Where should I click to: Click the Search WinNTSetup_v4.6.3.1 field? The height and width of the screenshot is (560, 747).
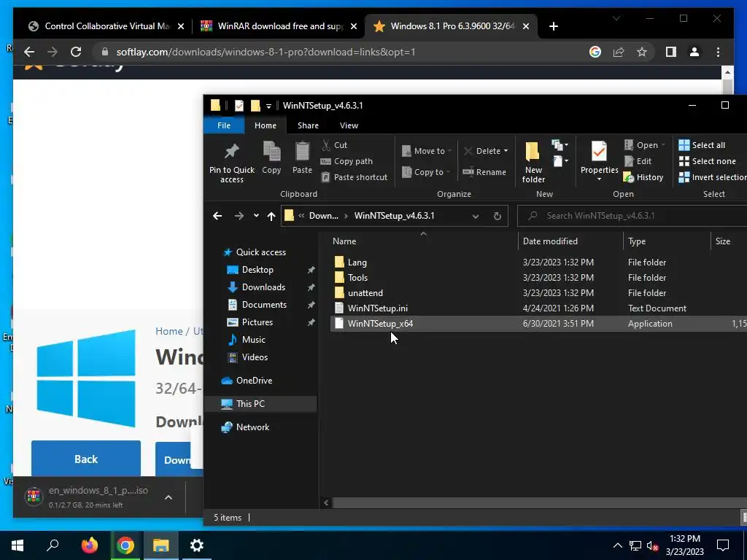[634, 216]
